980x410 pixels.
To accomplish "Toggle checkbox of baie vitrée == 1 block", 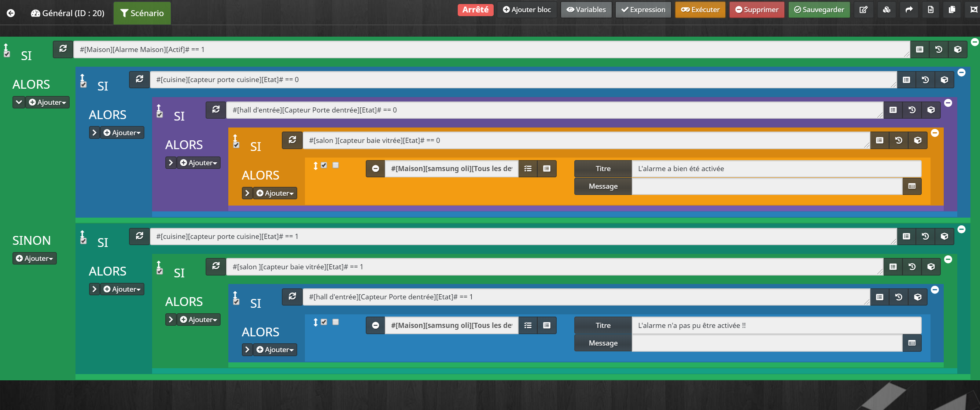I will pos(160,271).
